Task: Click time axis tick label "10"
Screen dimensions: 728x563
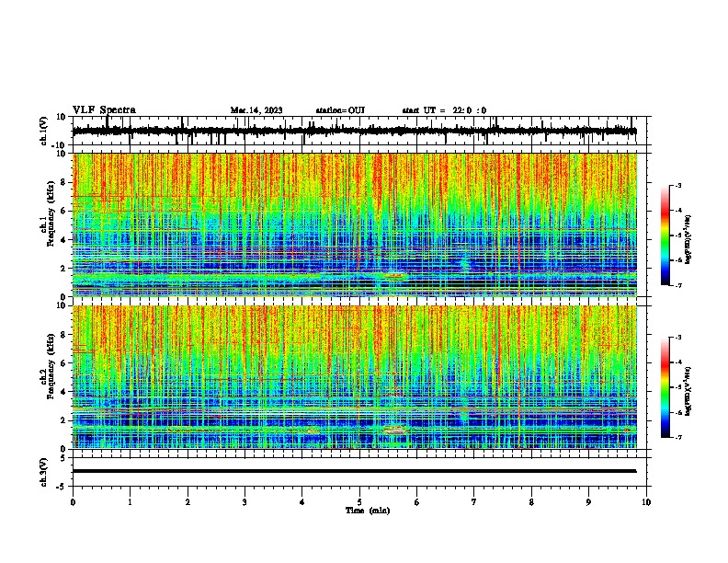Action: tap(646, 502)
